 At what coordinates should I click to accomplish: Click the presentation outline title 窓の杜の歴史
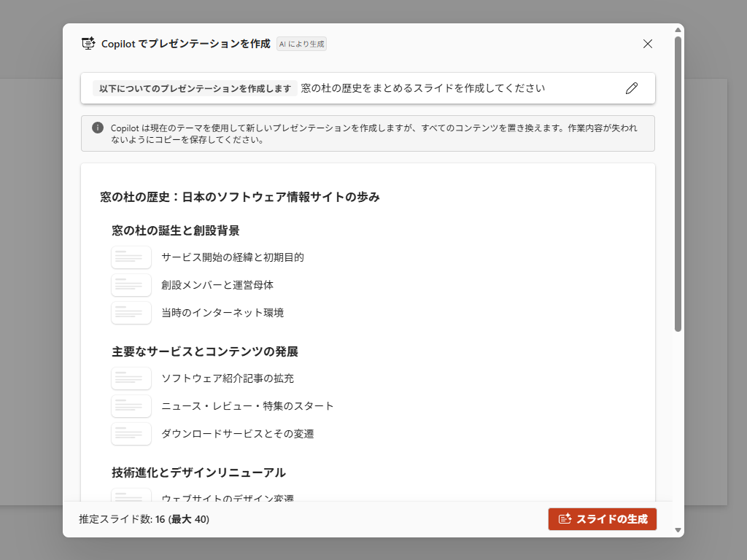239,197
